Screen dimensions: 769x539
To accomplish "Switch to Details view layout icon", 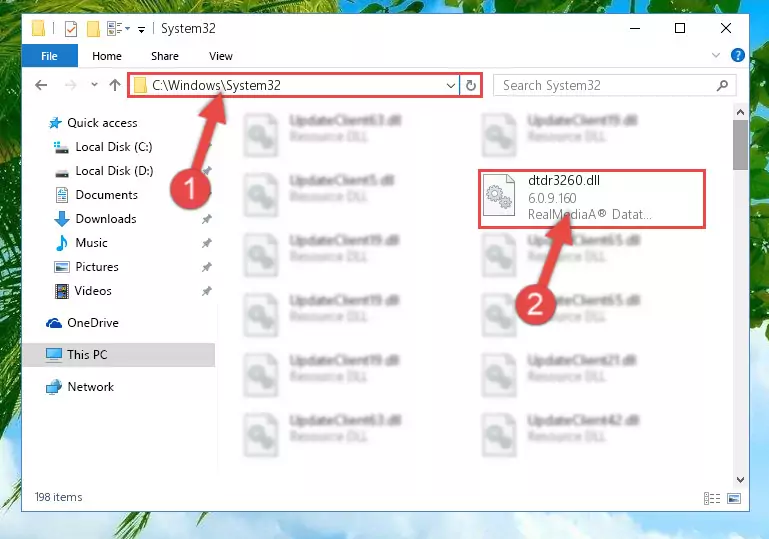I will pos(712,498).
